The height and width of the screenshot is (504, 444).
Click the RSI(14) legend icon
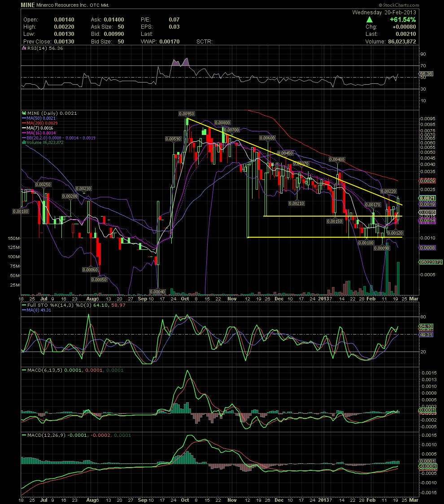tap(24, 48)
